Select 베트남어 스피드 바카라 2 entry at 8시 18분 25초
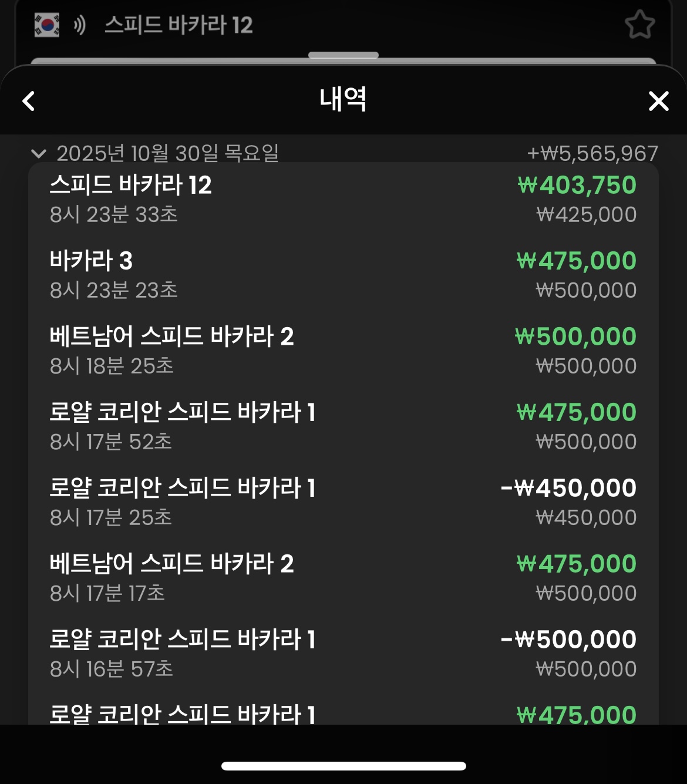The image size is (687, 784). coord(343,351)
